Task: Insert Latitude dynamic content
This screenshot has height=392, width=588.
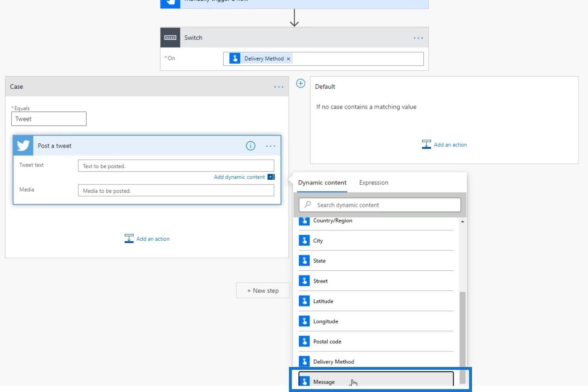Action: 376,301
